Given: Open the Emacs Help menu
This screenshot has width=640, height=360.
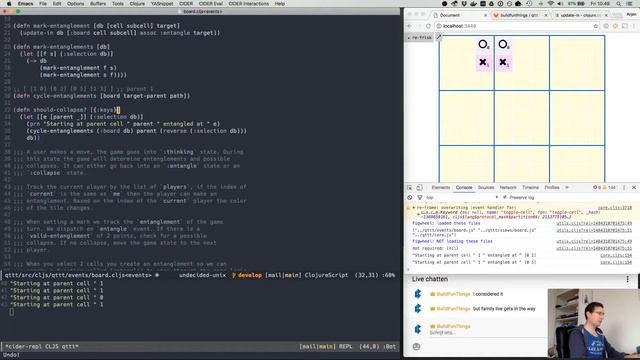Looking at the screenshot, I should coord(280,4).
